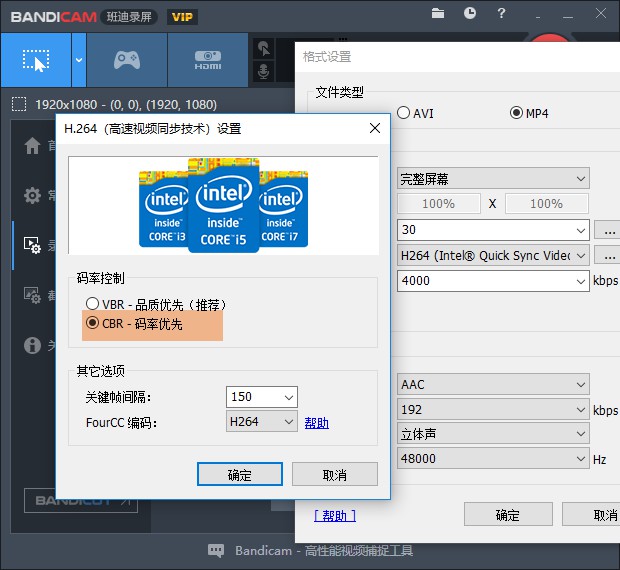Screen dimensions: 620x570
Task: Click 取消 in H.264 settings dialog
Action: click(335, 474)
